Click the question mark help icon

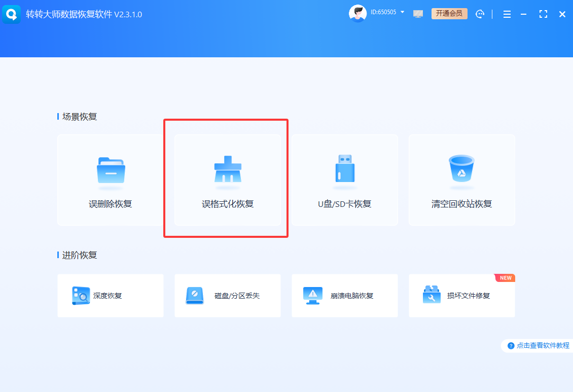(511, 346)
